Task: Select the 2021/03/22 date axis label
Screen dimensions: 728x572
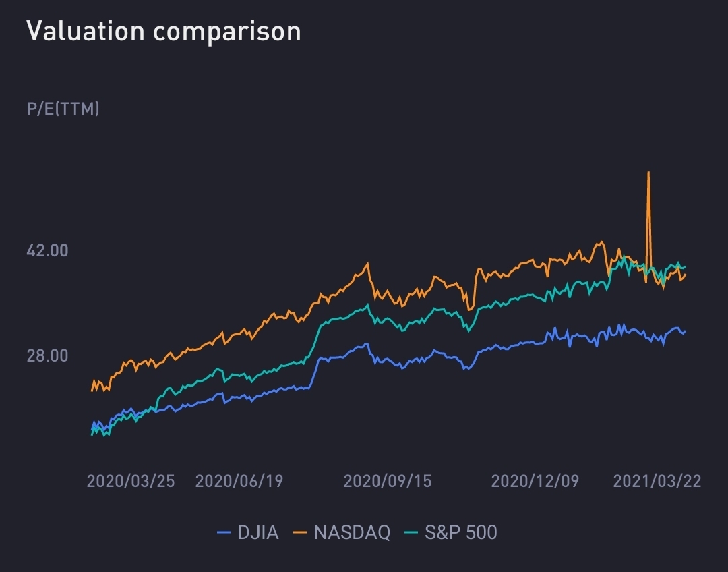Action: point(657,481)
